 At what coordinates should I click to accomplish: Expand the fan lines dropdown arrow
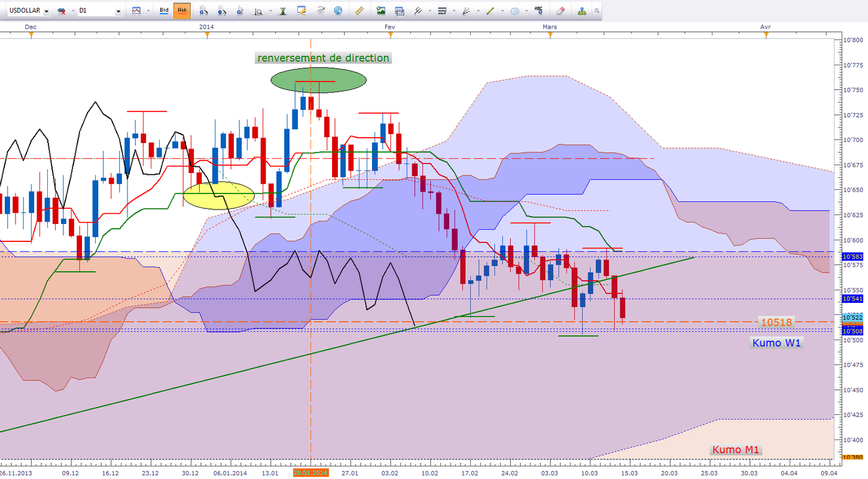pyautogui.click(x=479, y=11)
